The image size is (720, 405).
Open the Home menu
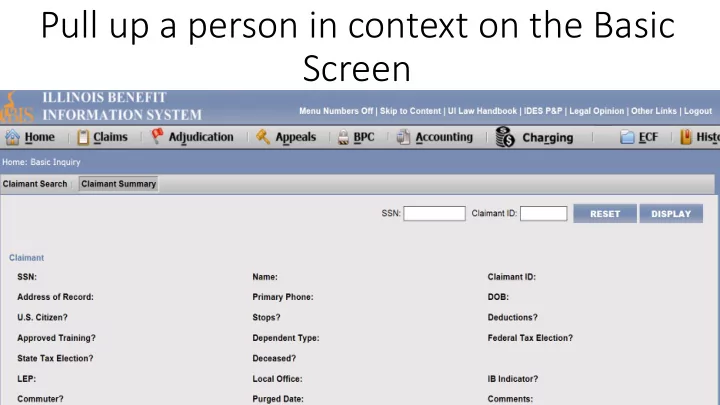39,137
